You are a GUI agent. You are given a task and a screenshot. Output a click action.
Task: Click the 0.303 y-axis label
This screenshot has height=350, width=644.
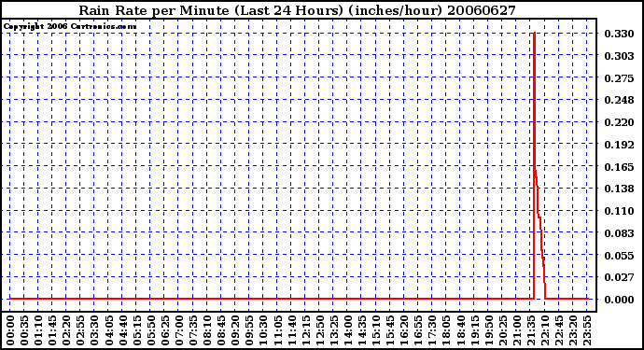point(619,56)
